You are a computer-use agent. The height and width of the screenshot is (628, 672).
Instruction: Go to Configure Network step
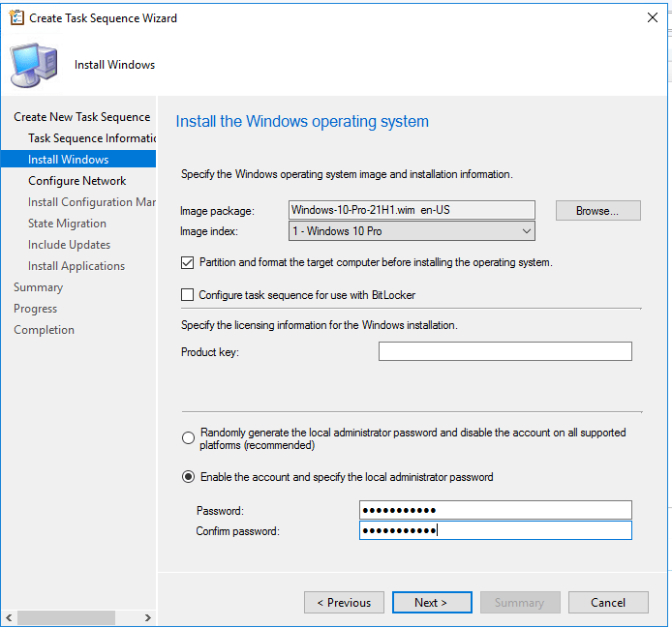pyautogui.click(x=77, y=181)
